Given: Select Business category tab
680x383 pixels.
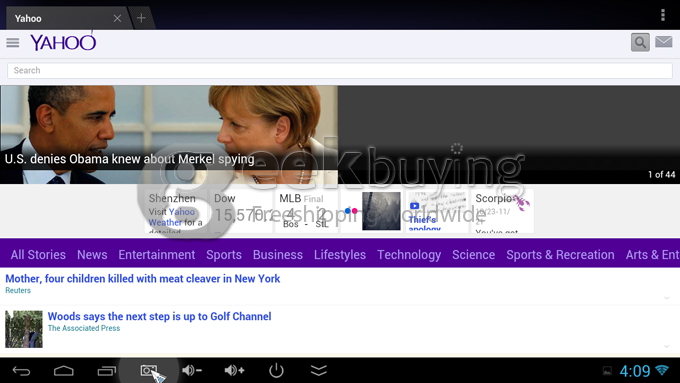Looking at the screenshot, I should (278, 255).
